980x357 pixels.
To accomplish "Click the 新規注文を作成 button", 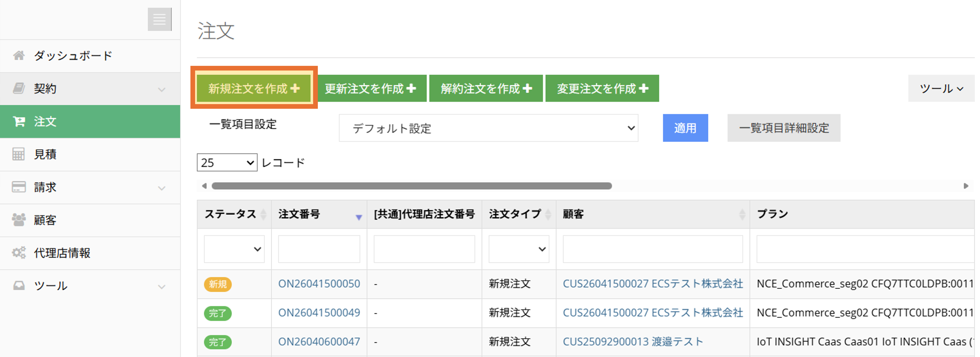I will pos(254,89).
